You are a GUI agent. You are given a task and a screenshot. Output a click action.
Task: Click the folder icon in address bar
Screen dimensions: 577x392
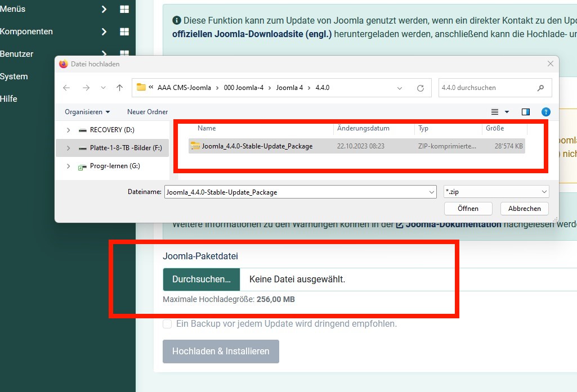pos(141,87)
